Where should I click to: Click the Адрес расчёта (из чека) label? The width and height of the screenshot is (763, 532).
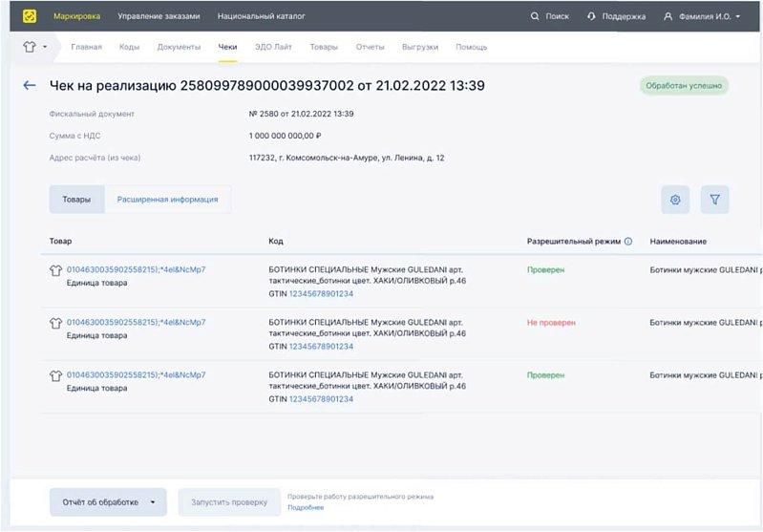95,158
